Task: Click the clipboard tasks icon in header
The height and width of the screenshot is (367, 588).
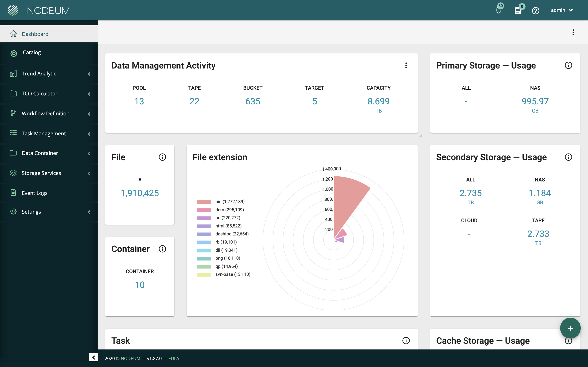Action: click(518, 10)
